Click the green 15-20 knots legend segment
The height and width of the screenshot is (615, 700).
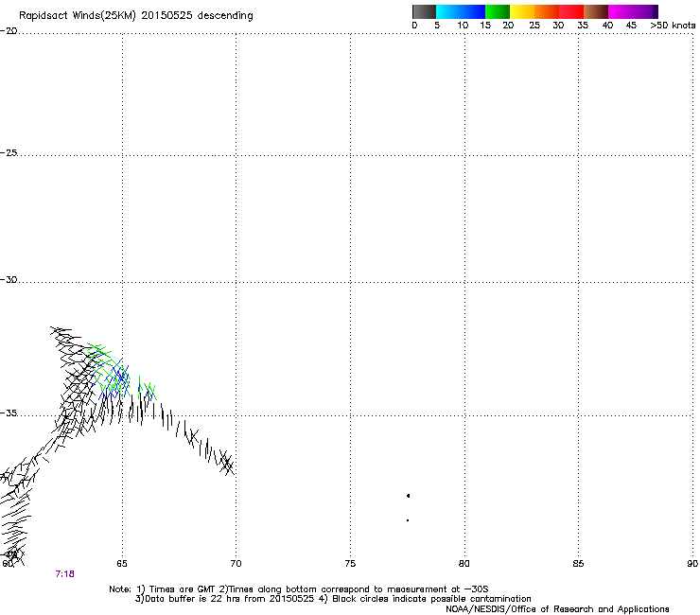coord(498,11)
